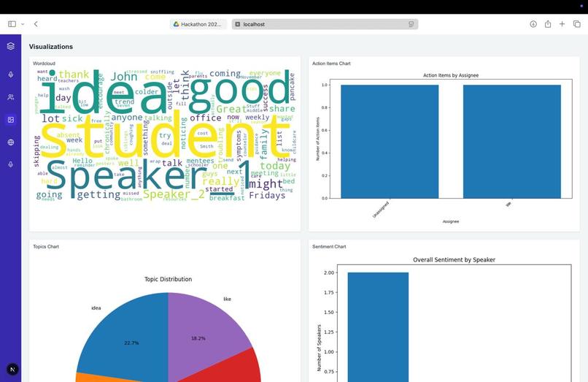Open the globe icon in sidebar
The image size is (588, 382).
[10, 142]
